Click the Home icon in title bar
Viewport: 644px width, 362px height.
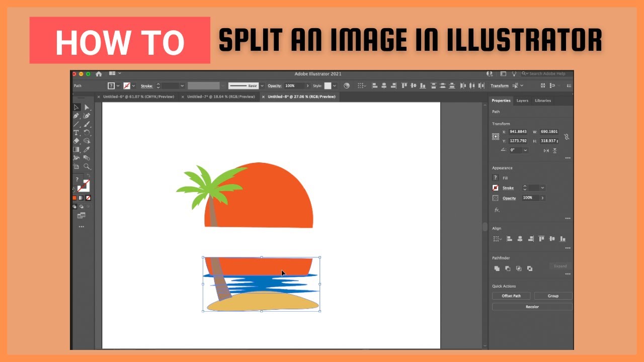[99, 74]
